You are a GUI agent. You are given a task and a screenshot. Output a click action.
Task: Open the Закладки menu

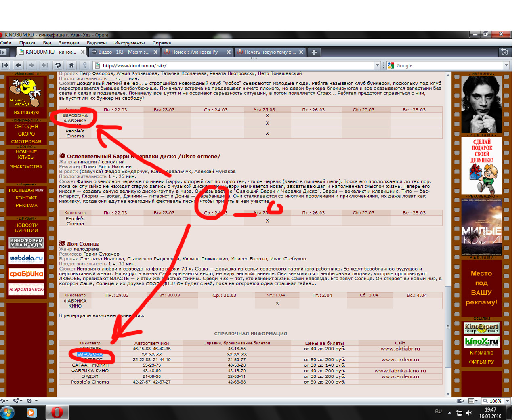click(x=69, y=43)
